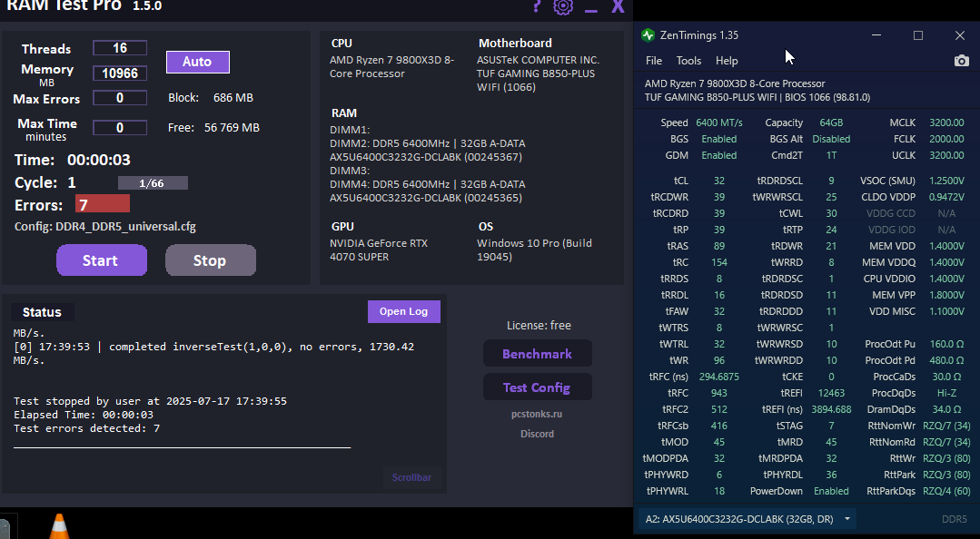
Task: Click the Auto memory button
Action: click(197, 62)
